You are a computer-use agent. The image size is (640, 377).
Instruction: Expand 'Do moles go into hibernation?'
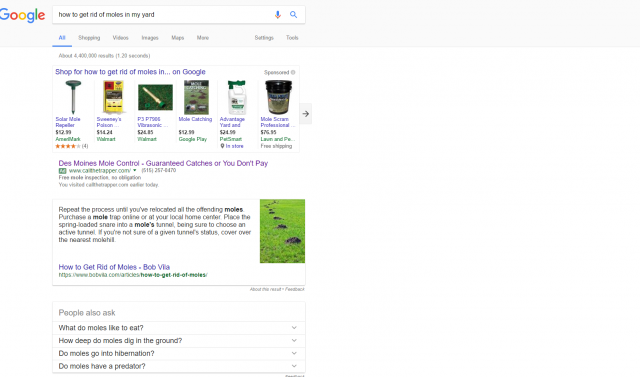(x=179, y=353)
